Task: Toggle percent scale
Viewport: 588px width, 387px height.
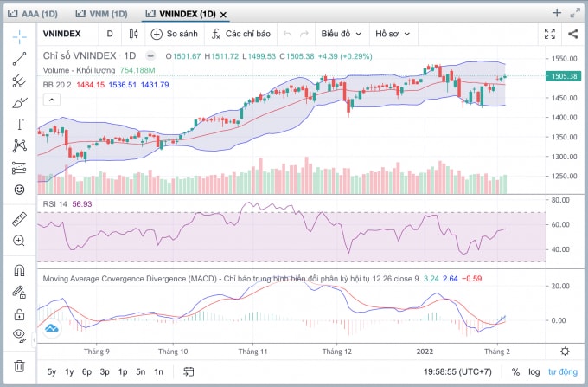Action: click(515, 372)
